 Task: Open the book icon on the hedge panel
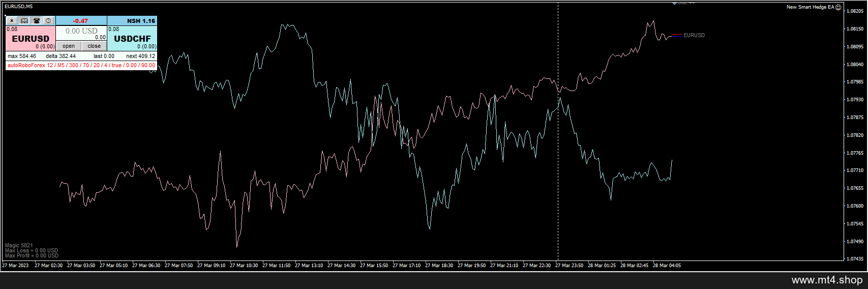coord(24,21)
